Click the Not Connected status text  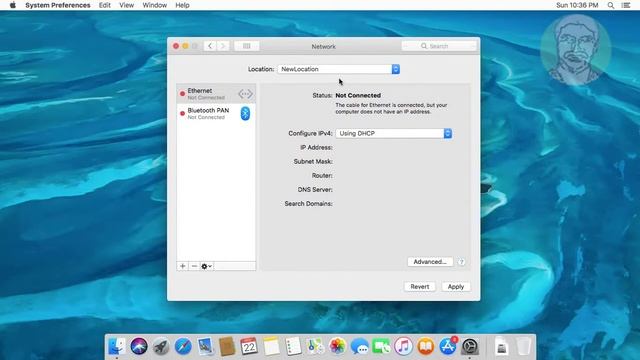358,95
